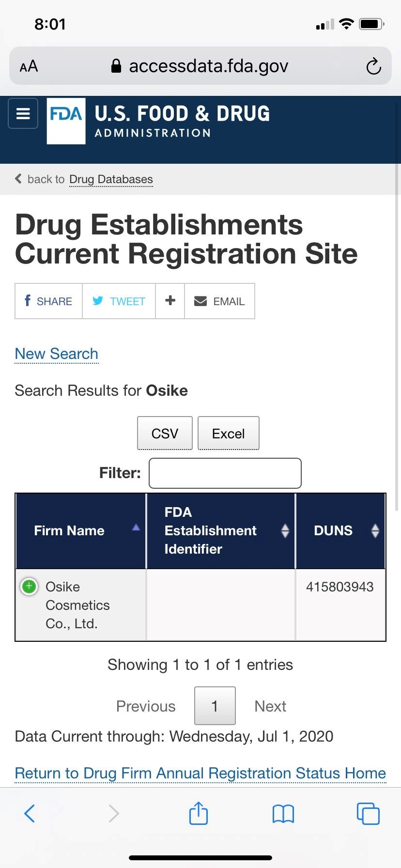401x868 pixels.
Task: Email this page
Action: (219, 301)
